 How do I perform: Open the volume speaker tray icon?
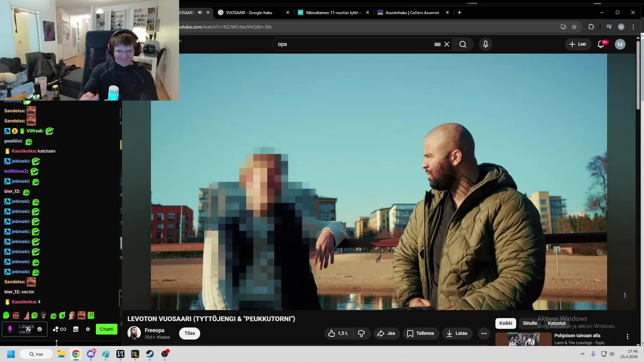612,354
